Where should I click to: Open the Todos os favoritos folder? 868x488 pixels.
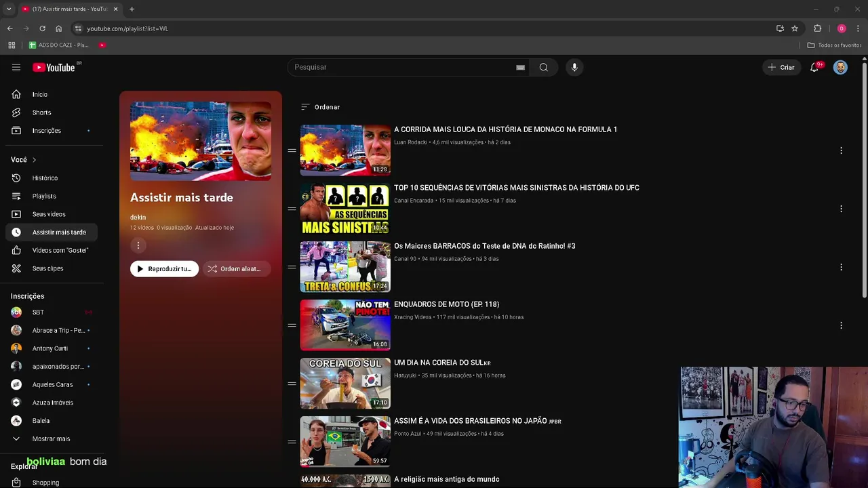[834, 45]
